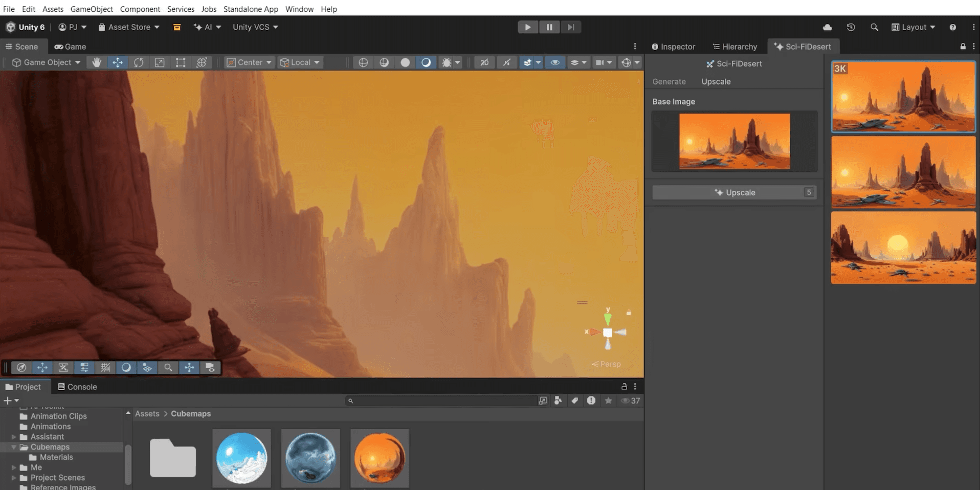Click the overlay view options compass icon
The height and width of the screenshot is (490, 980).
click(x=21, y=367)
